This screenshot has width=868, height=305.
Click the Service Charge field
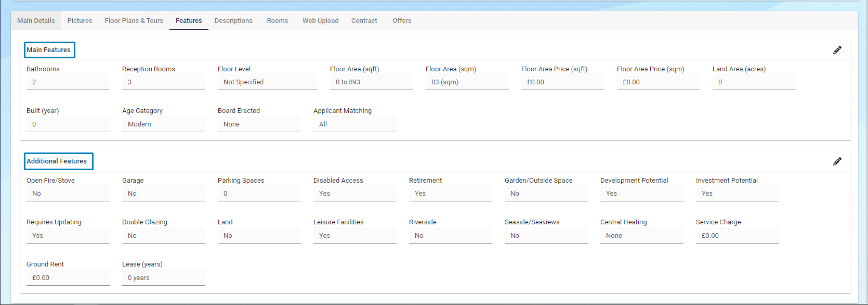pos(738,236)
